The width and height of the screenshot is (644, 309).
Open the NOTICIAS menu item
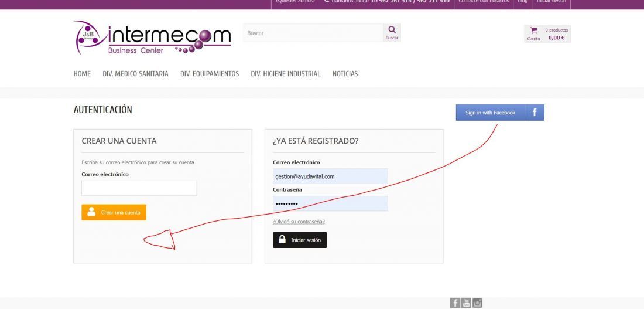pyautogui.click(x=345, y=74)
